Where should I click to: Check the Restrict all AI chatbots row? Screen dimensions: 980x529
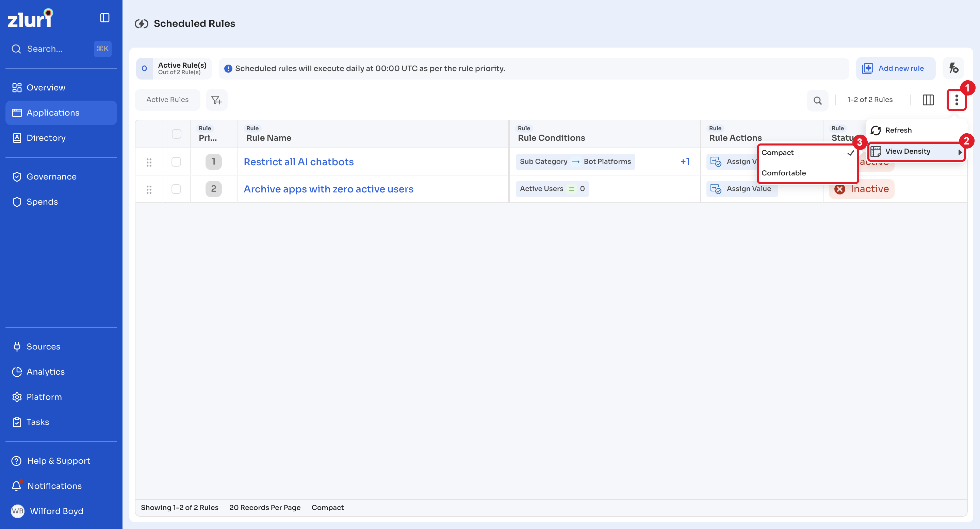pos(176,162)
